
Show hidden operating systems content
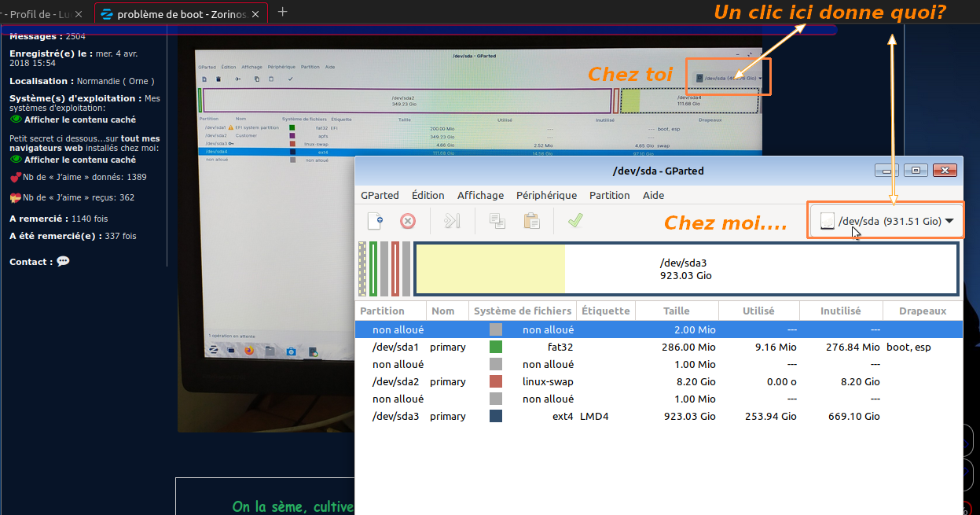click(x=79, y=120)
